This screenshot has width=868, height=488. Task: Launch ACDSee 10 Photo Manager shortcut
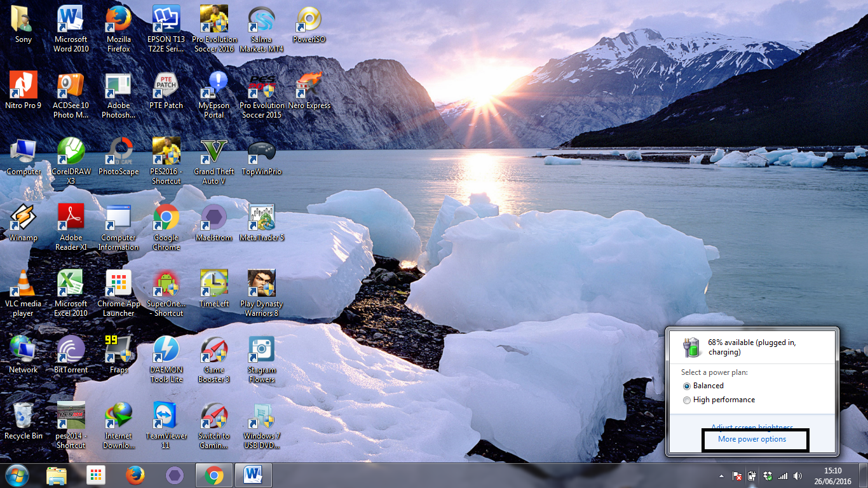tap(71, 95)
